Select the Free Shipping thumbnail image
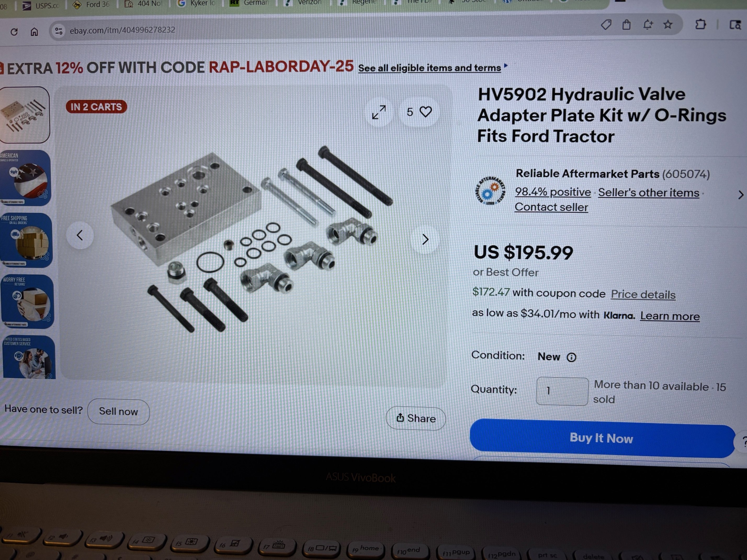This screenshot has width=747, height=560. pos(26,240)
